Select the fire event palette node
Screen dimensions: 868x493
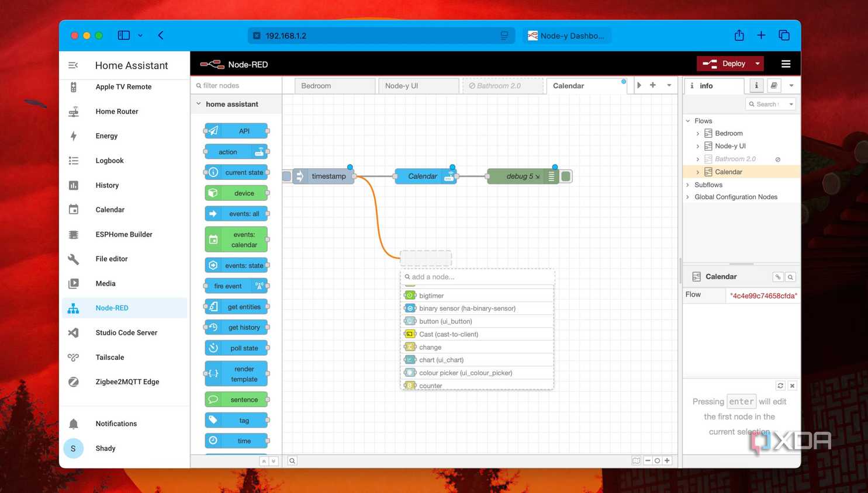click(236, 286)
